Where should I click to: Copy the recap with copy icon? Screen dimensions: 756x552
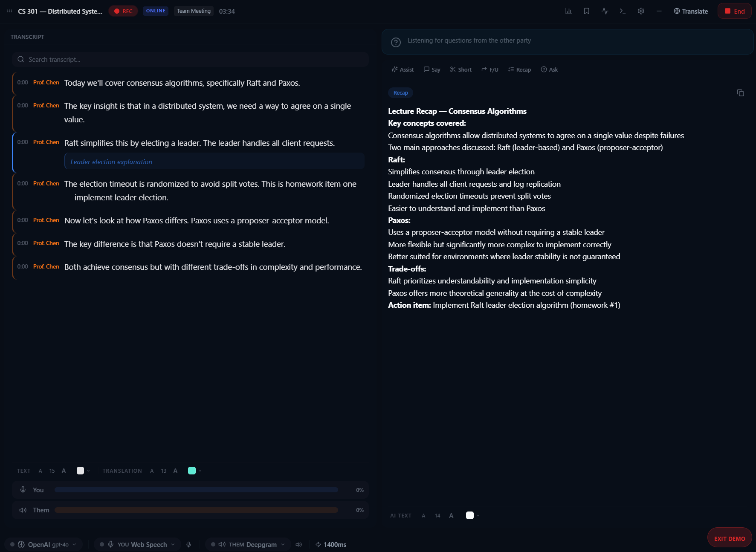coord(741,93)
